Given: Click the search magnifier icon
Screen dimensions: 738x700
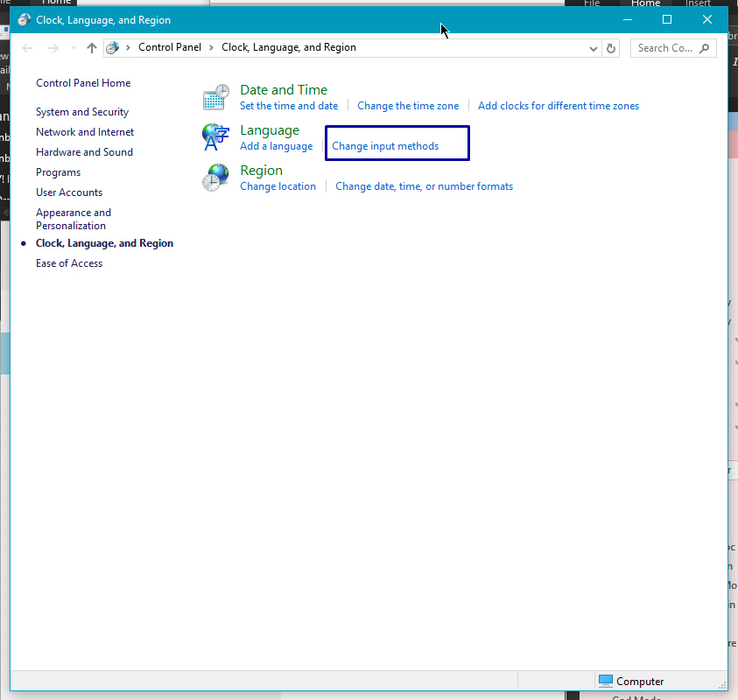Looking at the screenshot, I should [x=704, y=48].
